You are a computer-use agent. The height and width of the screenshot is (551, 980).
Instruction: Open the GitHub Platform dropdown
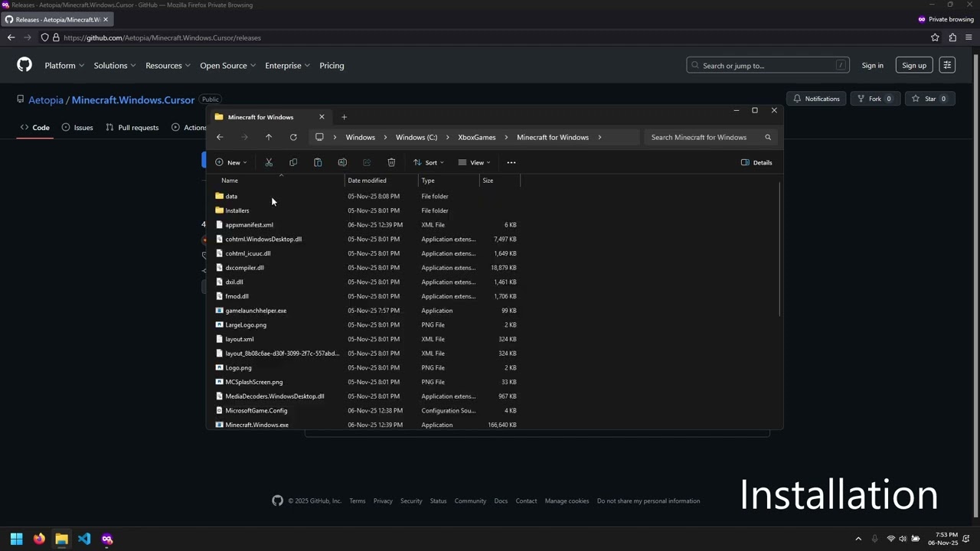tap(64, 65)
